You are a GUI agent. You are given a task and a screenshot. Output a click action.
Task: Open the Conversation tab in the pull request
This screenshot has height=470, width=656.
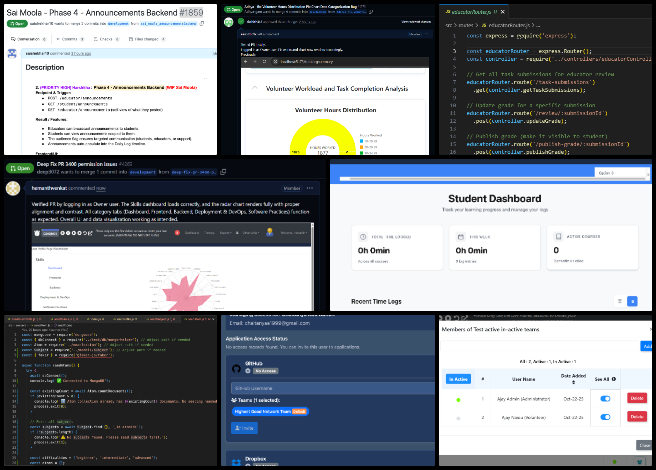27,39
